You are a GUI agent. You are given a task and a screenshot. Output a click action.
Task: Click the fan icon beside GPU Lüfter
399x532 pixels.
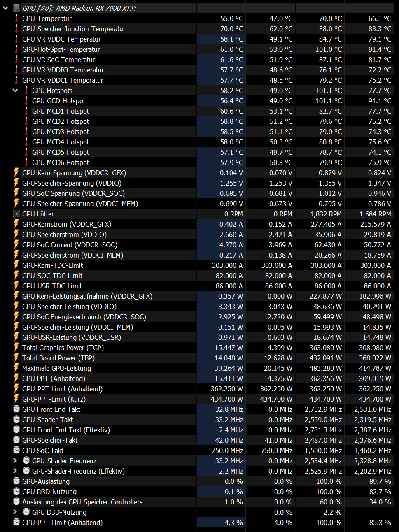pos(16,214)
